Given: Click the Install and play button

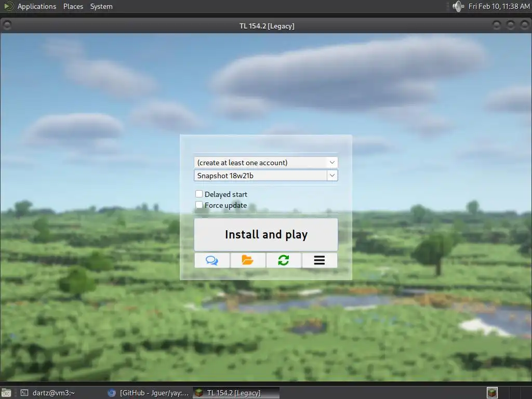Looking at the screenshot, I should click(266, 234).
